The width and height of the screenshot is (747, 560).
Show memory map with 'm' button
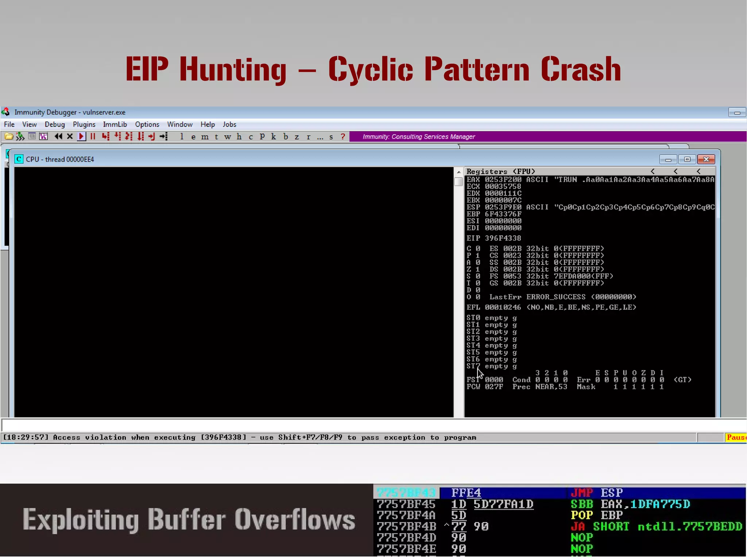click(x=205, y=137)
